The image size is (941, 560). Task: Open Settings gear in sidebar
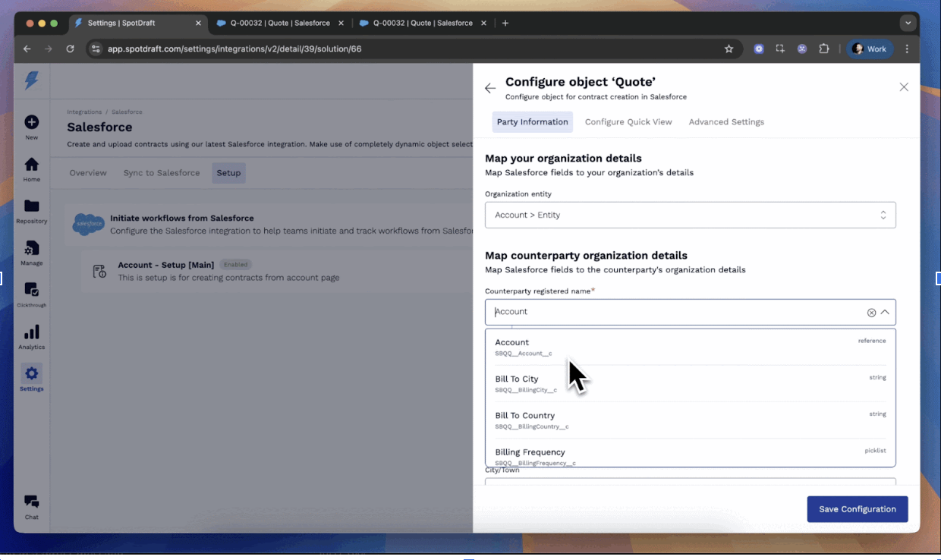click(31, 373)
